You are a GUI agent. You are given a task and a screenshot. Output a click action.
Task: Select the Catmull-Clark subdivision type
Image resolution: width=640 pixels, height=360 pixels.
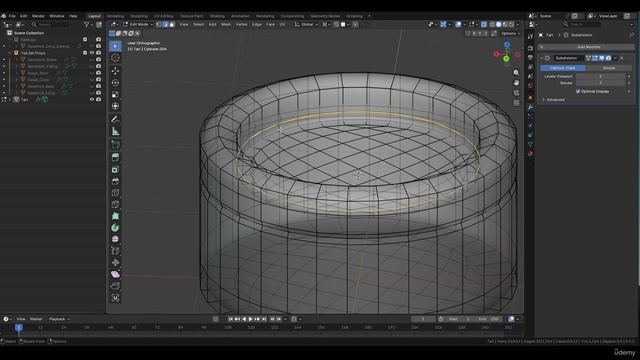(562, 68)
